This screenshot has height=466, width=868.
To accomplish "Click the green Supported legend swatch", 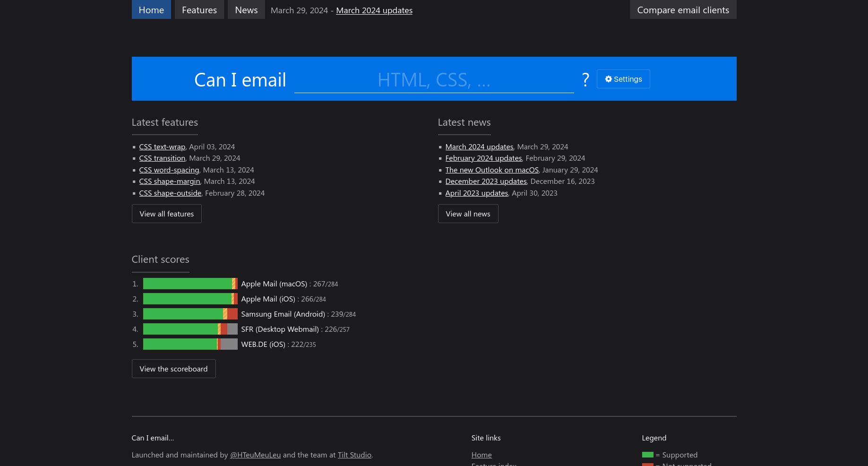I will pos(647,454).
